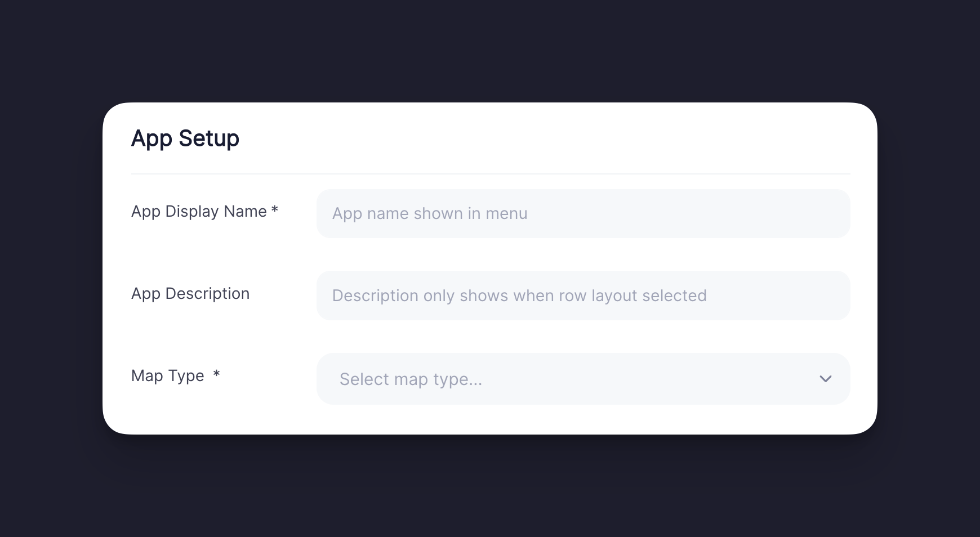Viewport: 980px width, 537px height.
Task: Click the App Description label
Action: [190, 293]
